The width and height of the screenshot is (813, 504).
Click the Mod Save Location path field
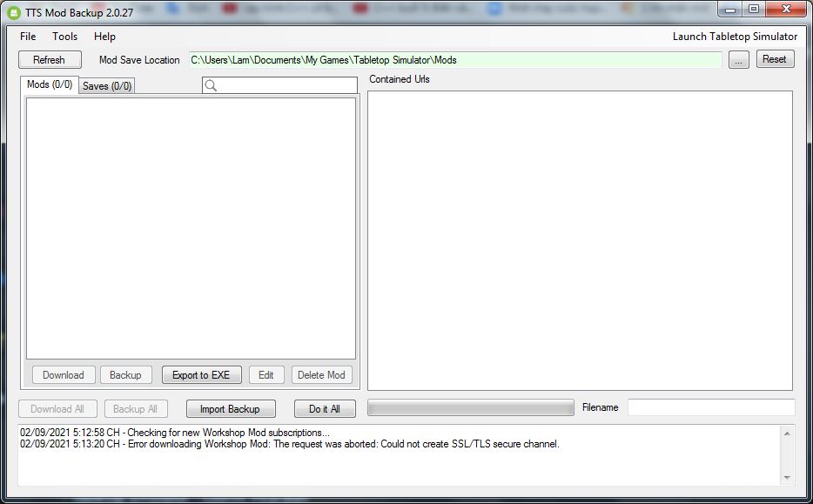click(x=454, y=60)
